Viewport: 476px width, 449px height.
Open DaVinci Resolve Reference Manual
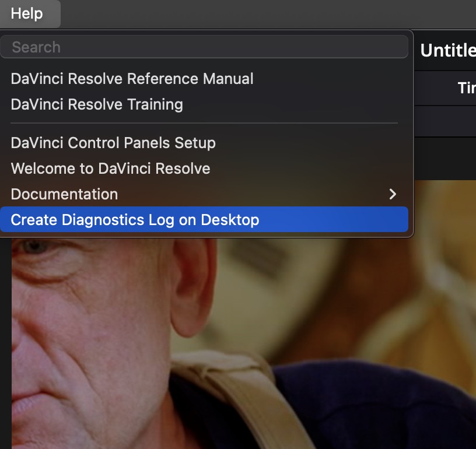point(132,79)
